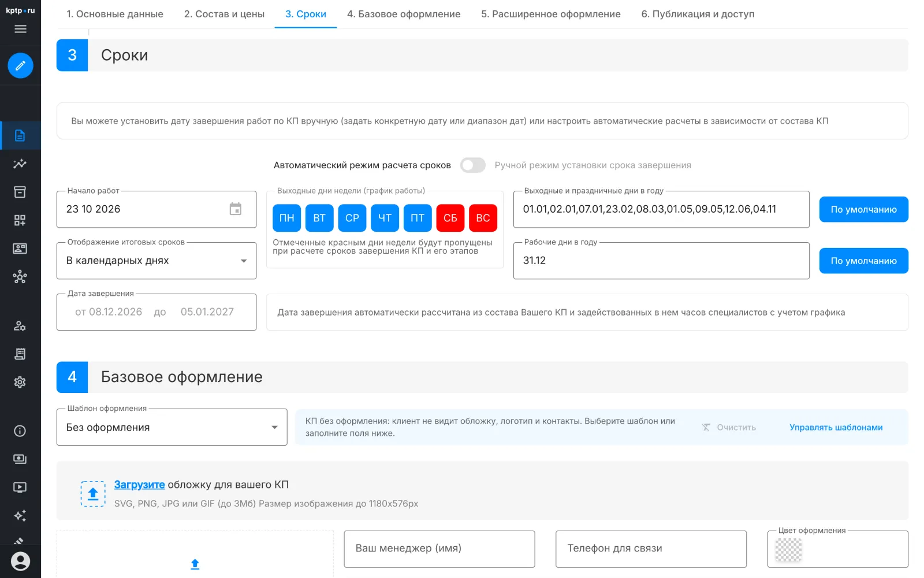Open the user profile avatar icon
This screenshot has height=578, width=924.
click(20, 561)
